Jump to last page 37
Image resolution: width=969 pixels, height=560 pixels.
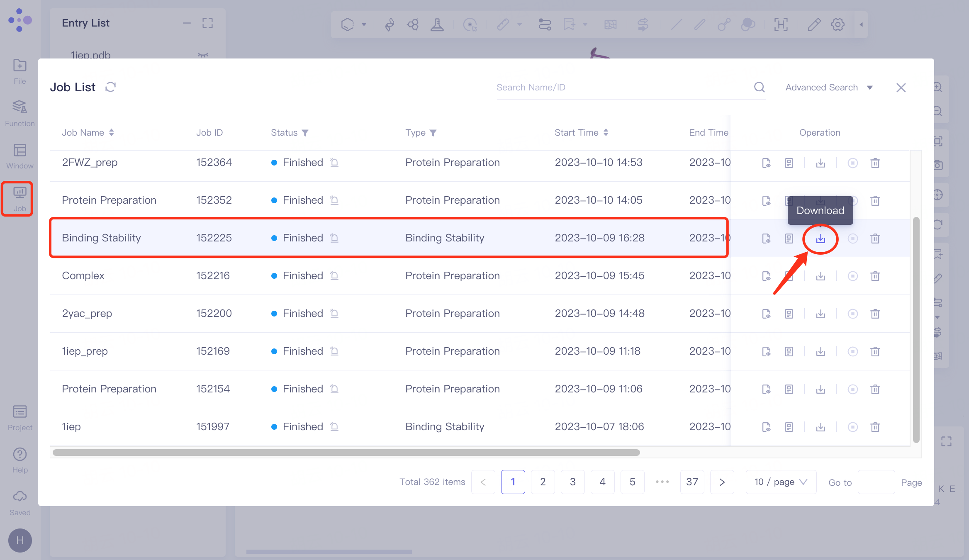click(692, 482)
